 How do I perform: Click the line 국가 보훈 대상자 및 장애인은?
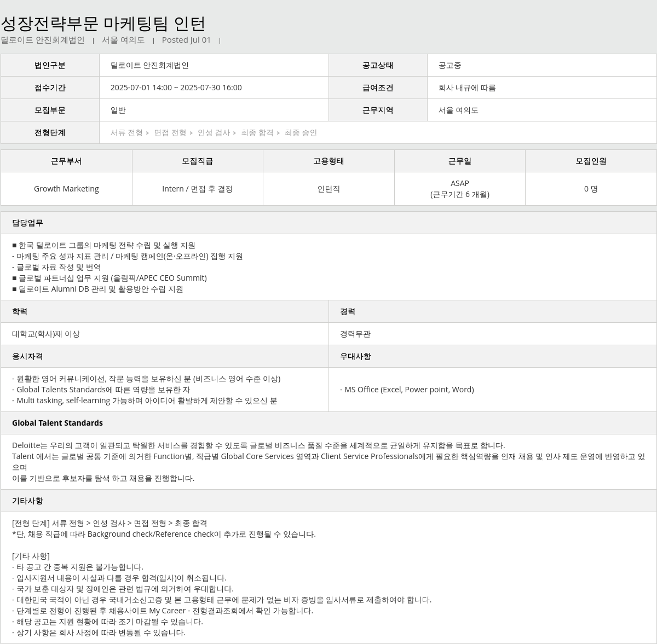123,589
